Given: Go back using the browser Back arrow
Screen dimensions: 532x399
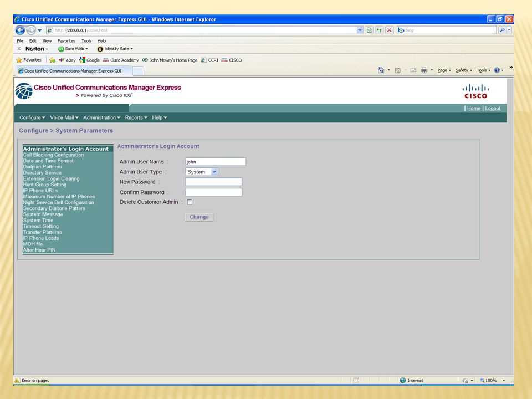Looking at the screenshot, I should 20,30.
